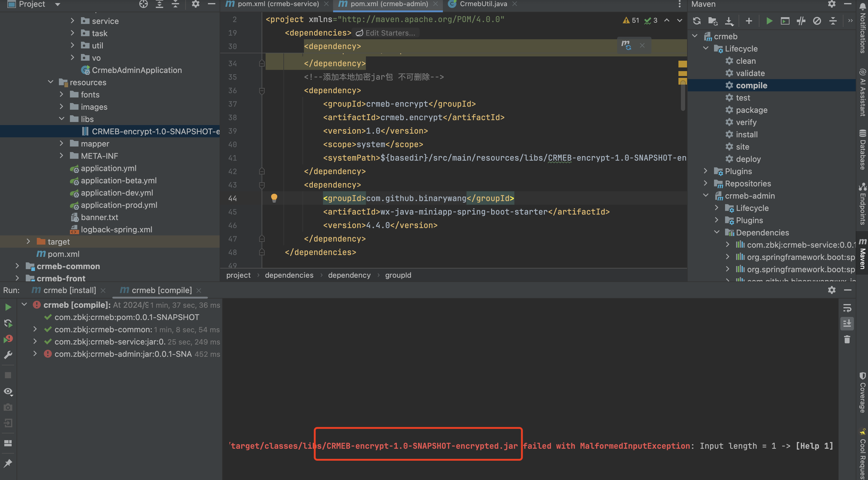
Task: Open Maven panel settings gear
Action: (832, 4)
